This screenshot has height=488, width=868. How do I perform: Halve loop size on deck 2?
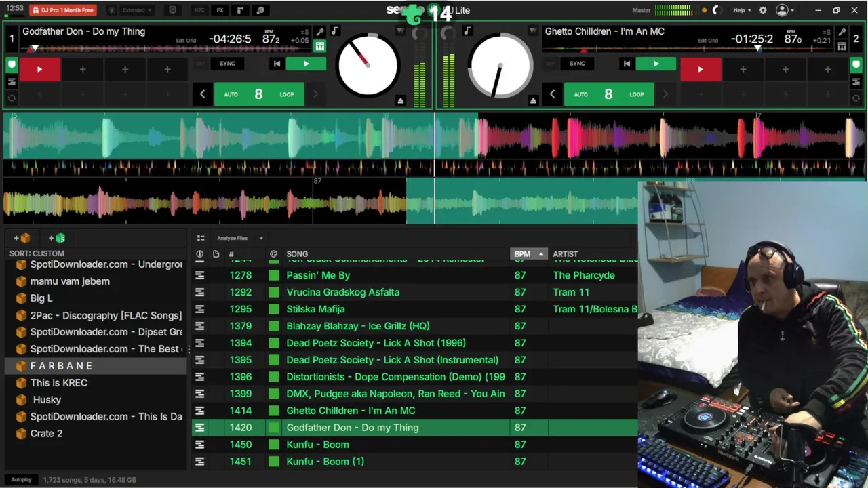coord(552,94)
